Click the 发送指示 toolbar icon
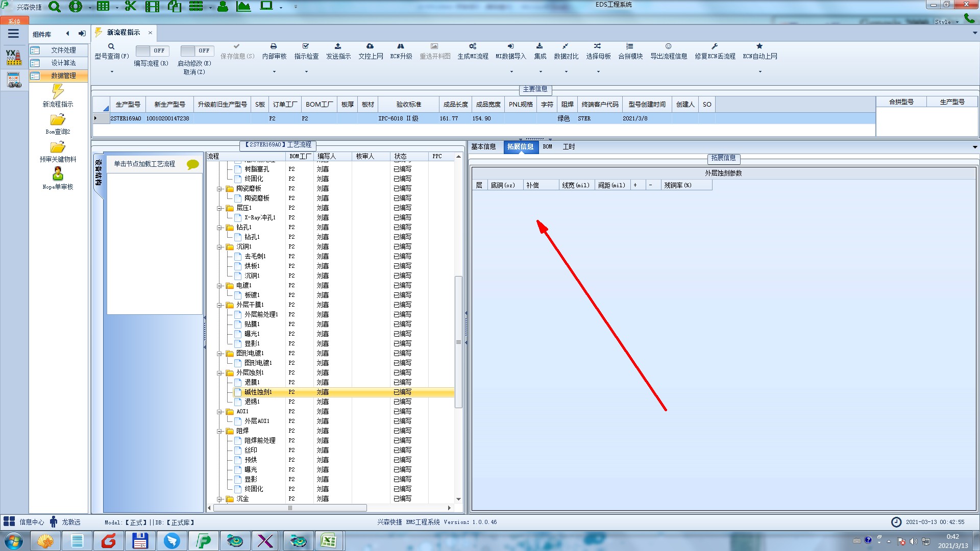 pos(338,46)
